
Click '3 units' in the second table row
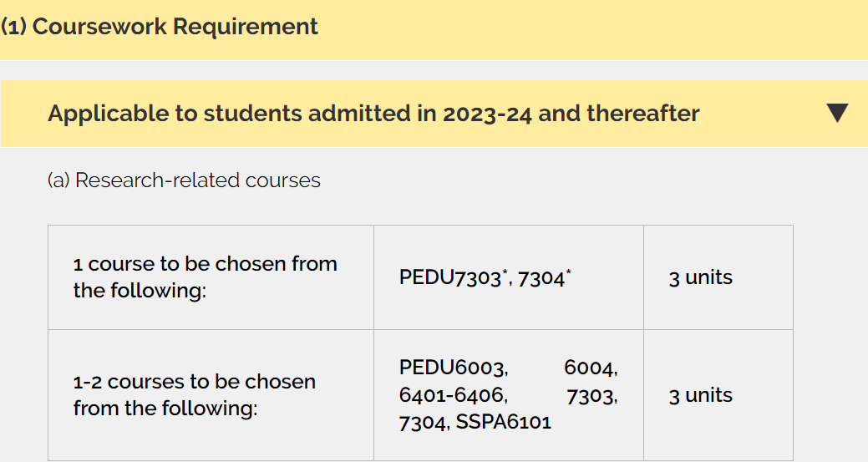pos(700,395)
